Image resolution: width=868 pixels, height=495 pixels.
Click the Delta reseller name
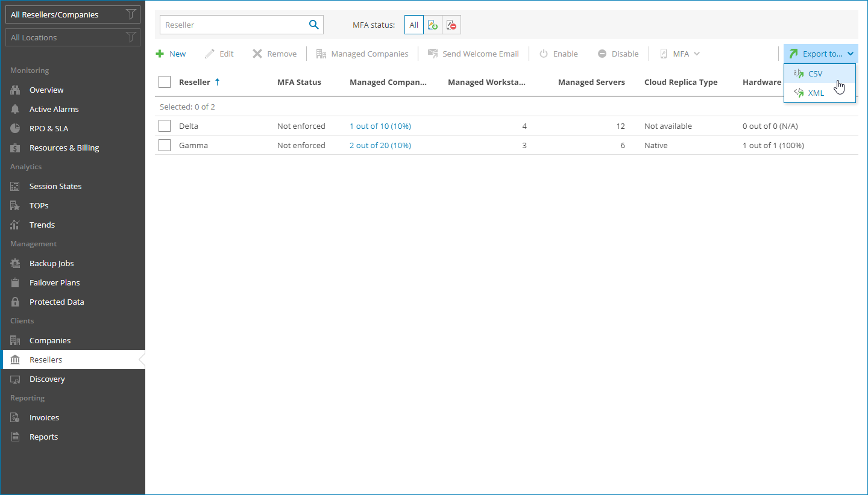point(189,126)
